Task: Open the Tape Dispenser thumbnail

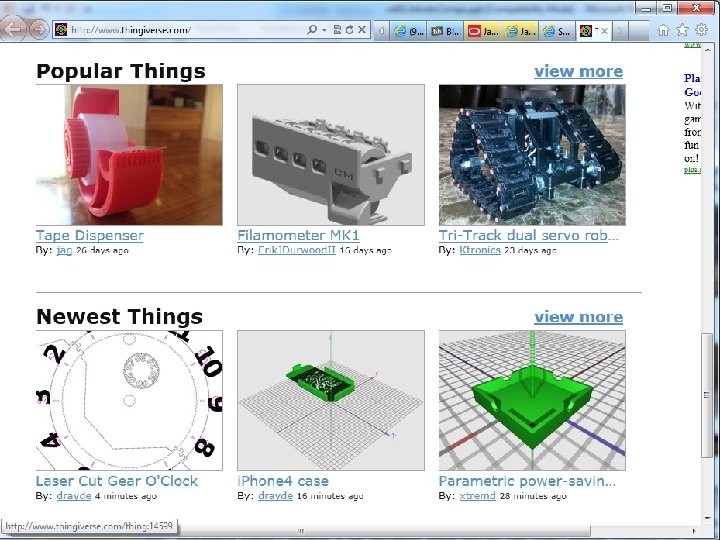Action: [129, 155]
